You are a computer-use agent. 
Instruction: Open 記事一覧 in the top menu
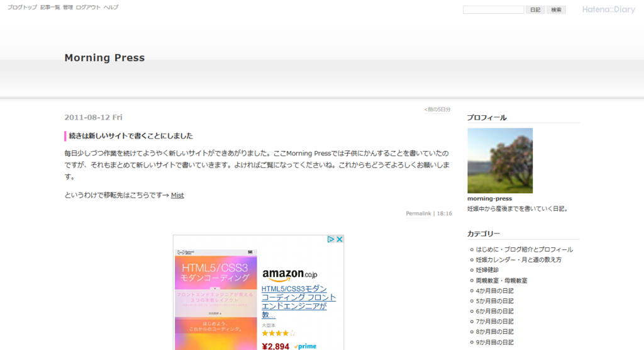(50, 8)
